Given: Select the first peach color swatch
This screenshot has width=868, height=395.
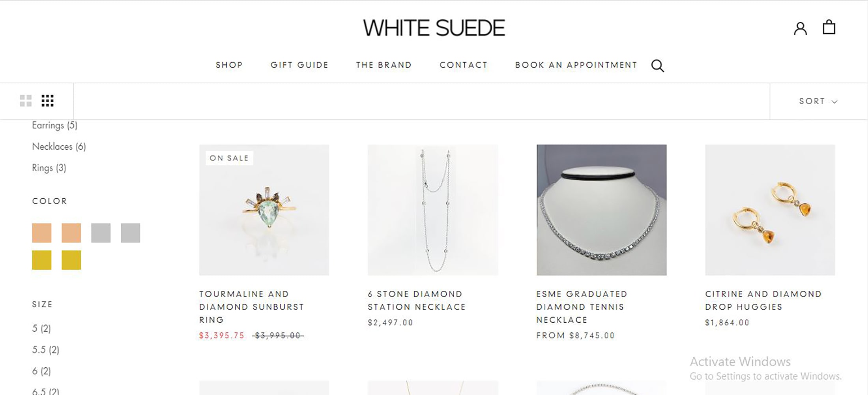Looking at the screenshot, I should (x=42, y=233).
